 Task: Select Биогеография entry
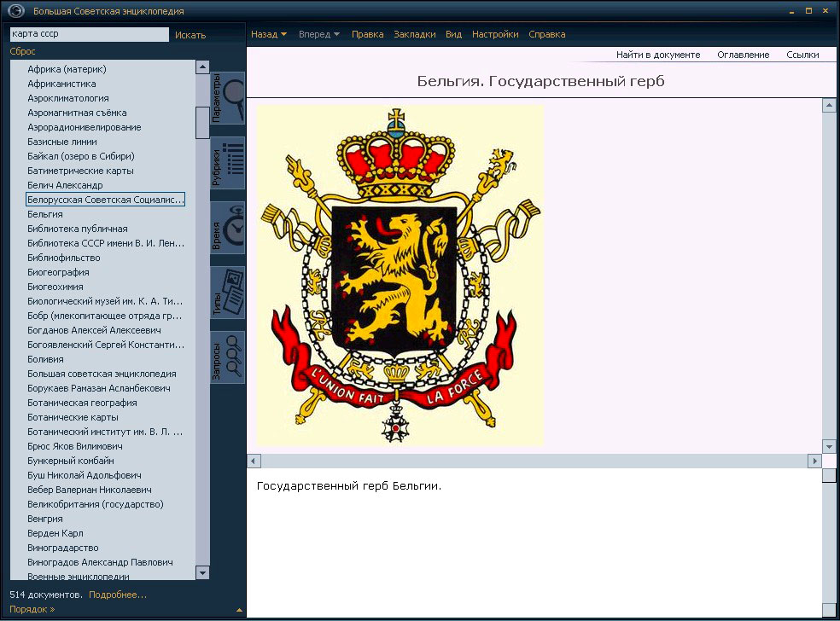[x=58, y=272]
